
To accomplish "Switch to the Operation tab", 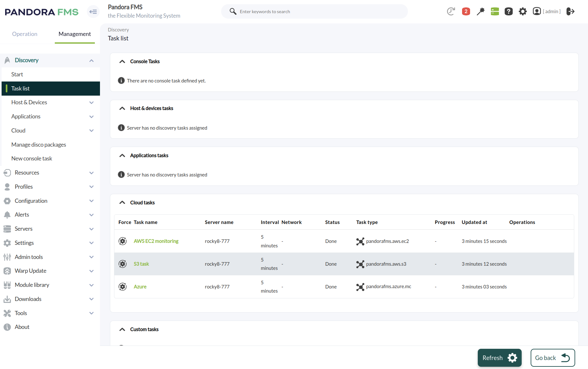I will pyautogui.click(x=25, y=34).
